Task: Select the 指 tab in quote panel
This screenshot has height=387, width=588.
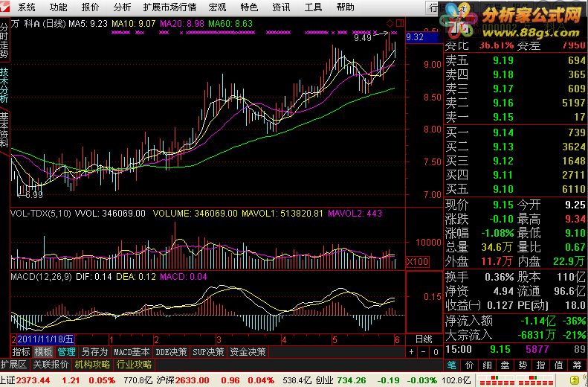Action: pos(540,365)
